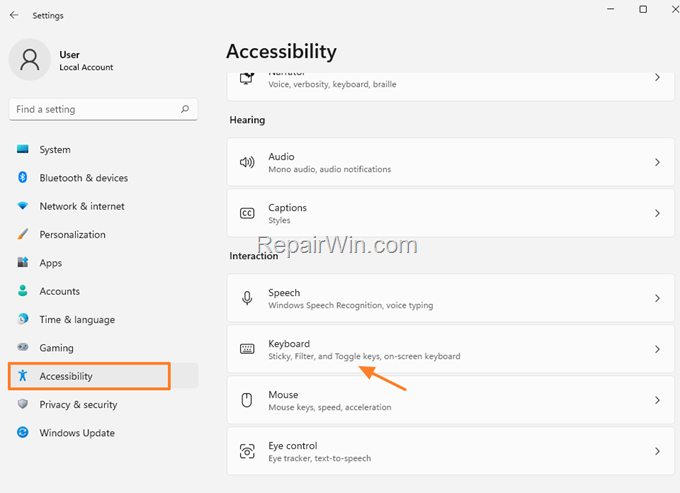The height and width of the screenshot is (493, 680).
Task: Select Network & internet category
Action: click(103, 206)
